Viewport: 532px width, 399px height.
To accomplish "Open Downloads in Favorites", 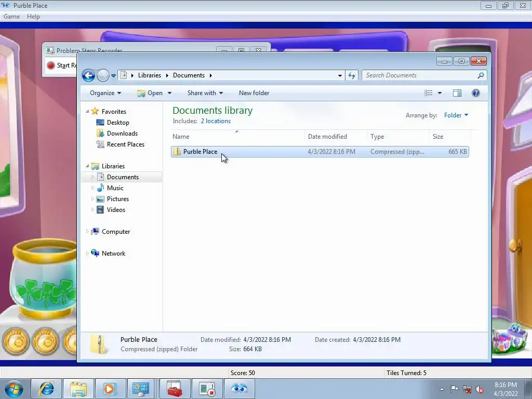I will [122, 134].
